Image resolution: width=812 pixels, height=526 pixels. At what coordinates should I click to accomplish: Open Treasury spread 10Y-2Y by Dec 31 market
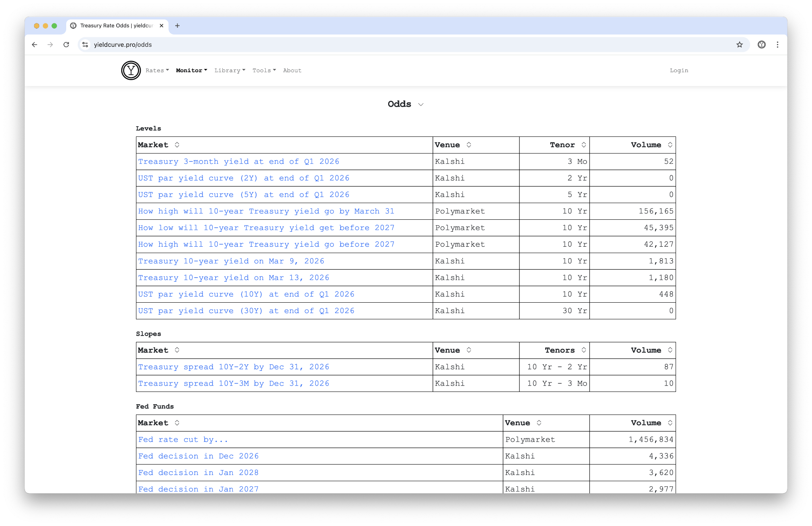coord(234,367)
